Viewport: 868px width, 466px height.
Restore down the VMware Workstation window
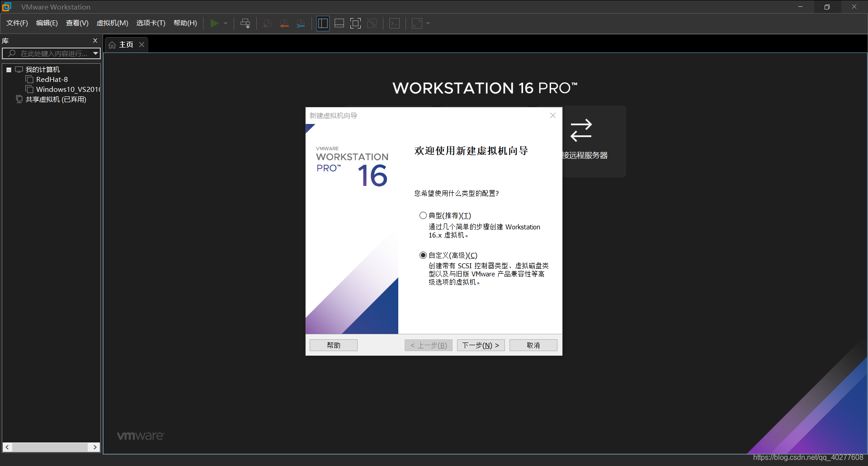pyautogui.click(x=827, y=7)
